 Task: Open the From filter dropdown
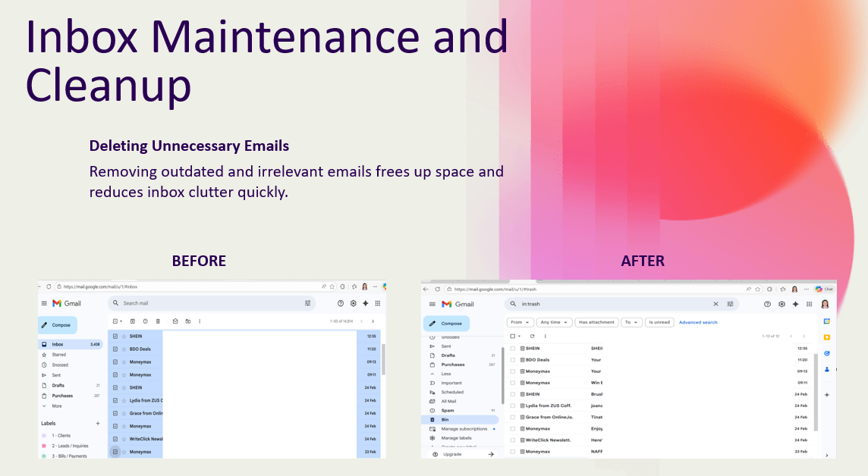click(x=520, y=322)
